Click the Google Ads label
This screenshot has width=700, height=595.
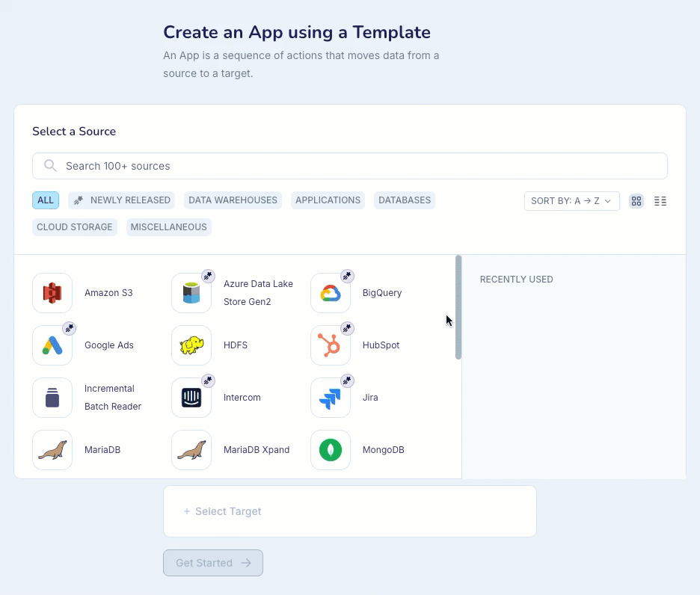tap(109, 345)
